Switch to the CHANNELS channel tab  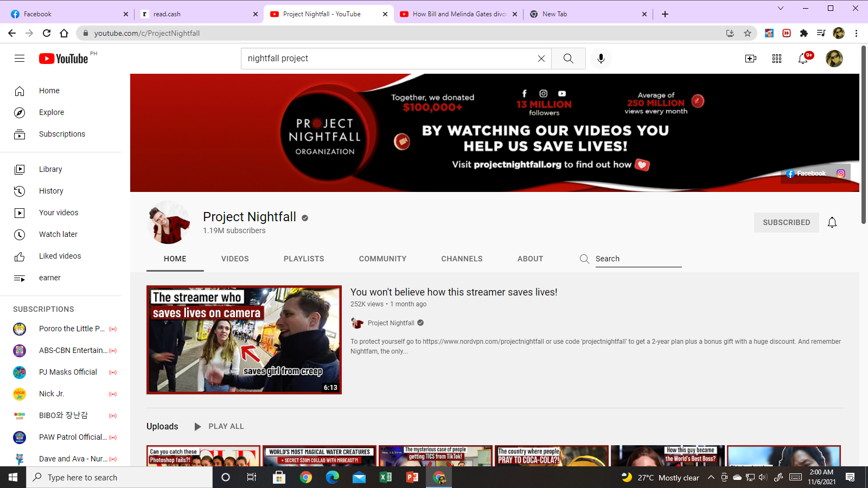click(462, 259)
